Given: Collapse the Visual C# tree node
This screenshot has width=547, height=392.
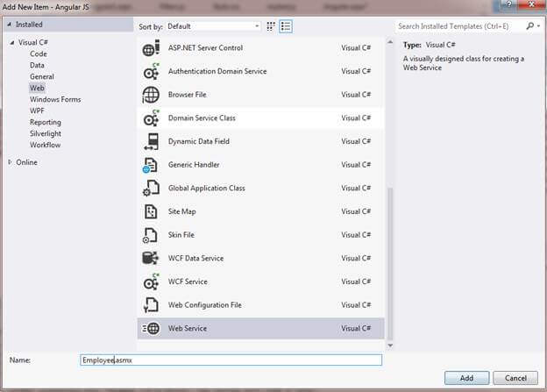Looking at the screenshot, I should click(x=12, y=42).
